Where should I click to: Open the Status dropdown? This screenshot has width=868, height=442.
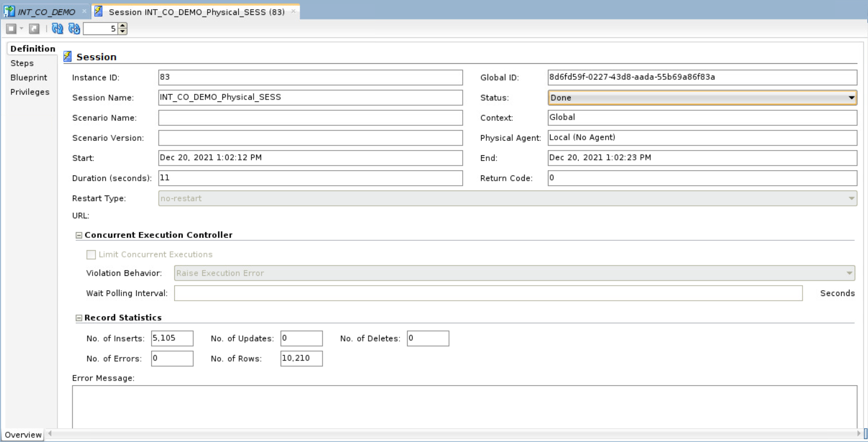tap(851, 98)
